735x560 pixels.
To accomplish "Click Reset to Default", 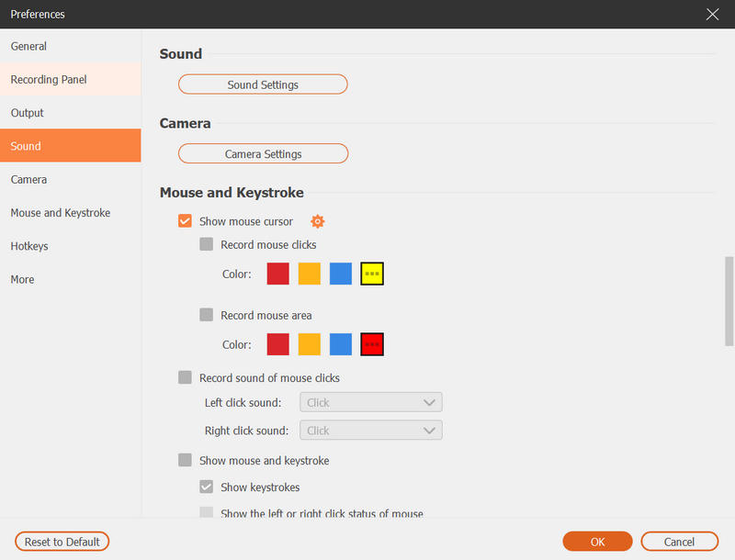I will coord(62,542).
